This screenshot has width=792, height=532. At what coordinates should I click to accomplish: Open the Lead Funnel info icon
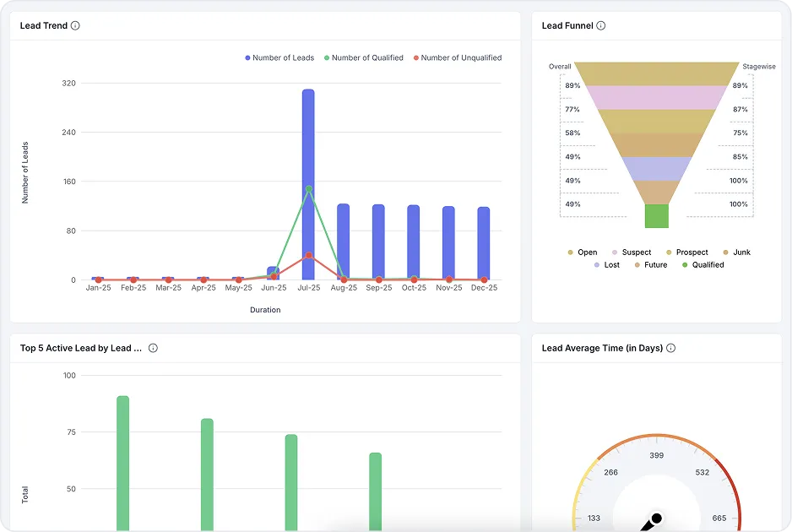(600, 25)
